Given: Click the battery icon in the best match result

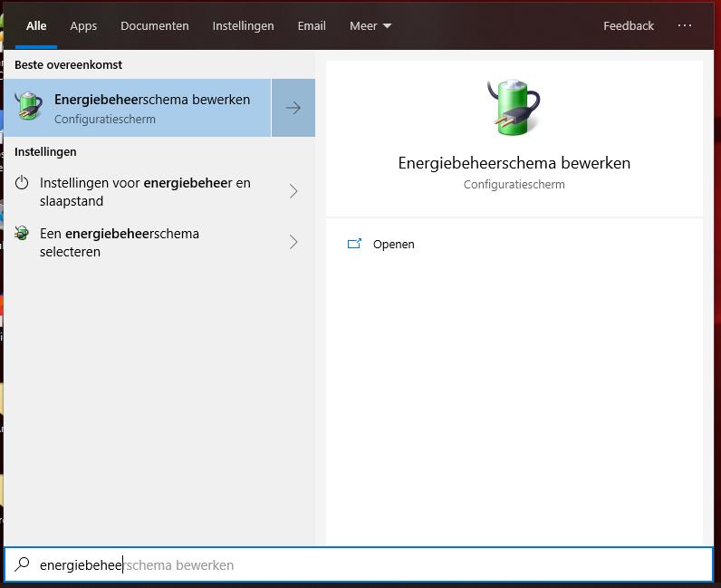Looking at the screenshot, I should pyautogui.click(x=29, y=107).
